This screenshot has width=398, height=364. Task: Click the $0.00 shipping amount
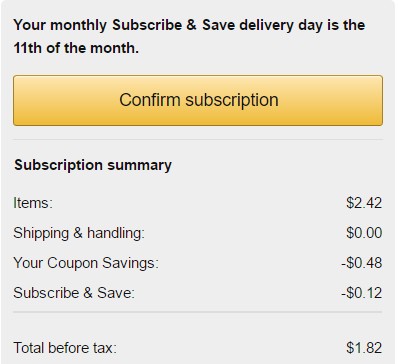[x=364, y=233]
